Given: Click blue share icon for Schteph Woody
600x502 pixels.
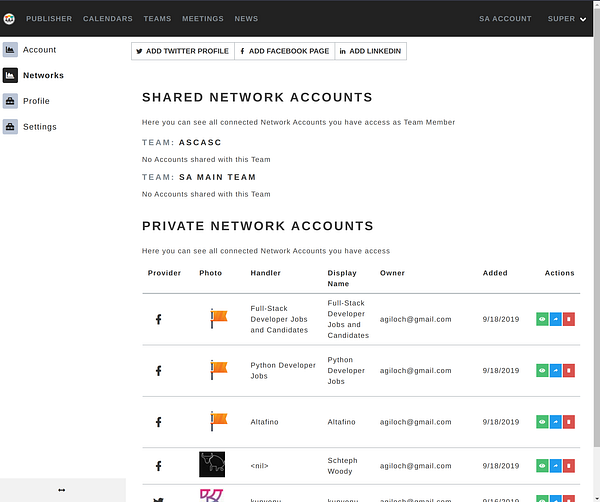Looking at the screenshot, I should pyautogui.click(x=556, y=466).
